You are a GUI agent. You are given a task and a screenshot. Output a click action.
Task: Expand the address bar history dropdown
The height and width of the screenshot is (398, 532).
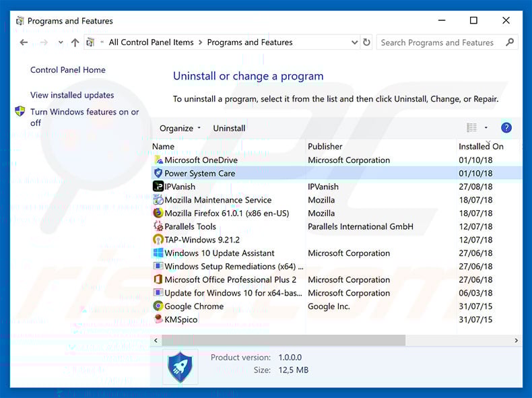pos(354,42)
